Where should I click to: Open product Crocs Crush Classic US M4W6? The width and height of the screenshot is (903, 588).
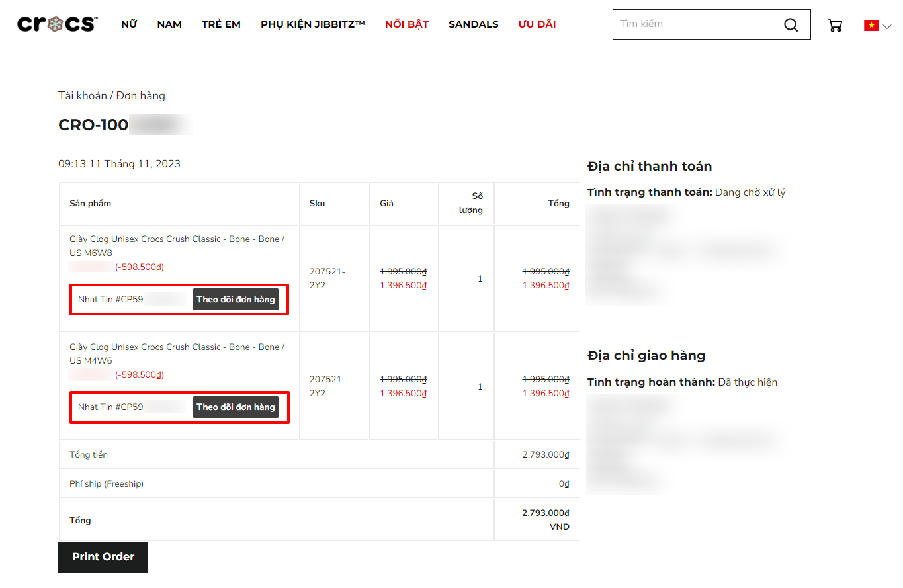coord(177,354)
